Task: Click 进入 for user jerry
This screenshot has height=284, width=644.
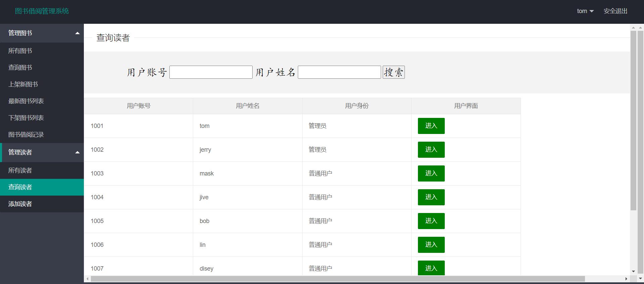Action: pos(431,150)
